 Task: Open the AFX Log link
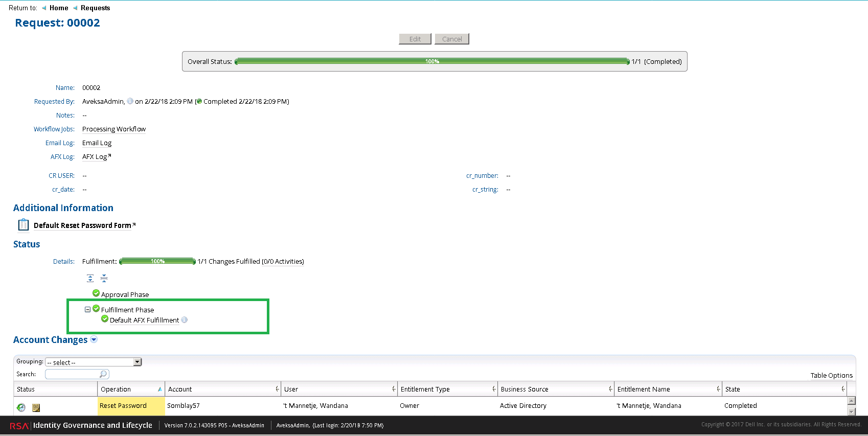[x=95, y=156]
